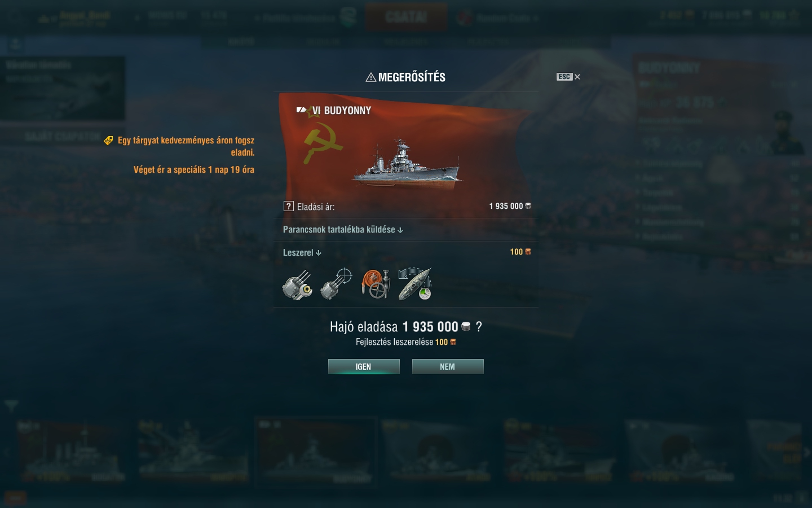The image size is (812, 508).
Task: Select the blurred Budyonny ship in carousel
Action: tap(315, 452)
